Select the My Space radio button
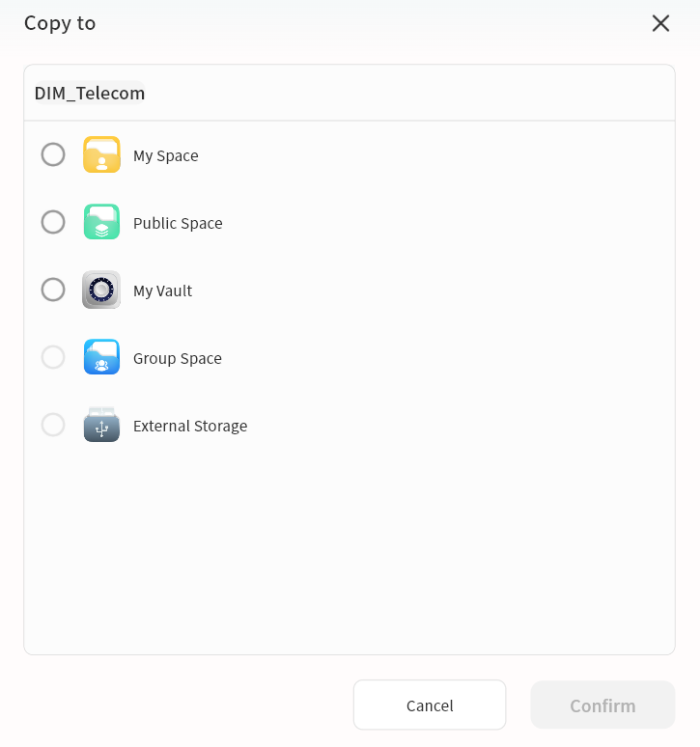700x747 pixels. (53, 154)
